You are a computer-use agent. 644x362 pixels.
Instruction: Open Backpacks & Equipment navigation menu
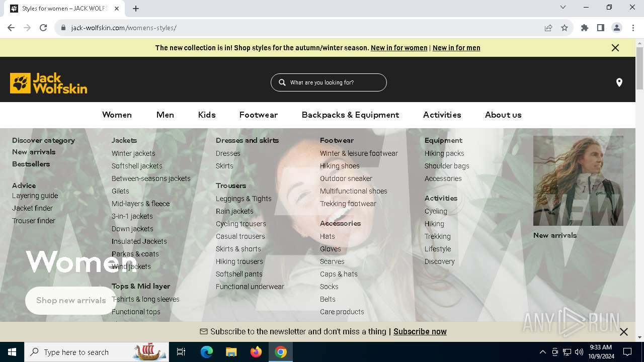point(350,115)
